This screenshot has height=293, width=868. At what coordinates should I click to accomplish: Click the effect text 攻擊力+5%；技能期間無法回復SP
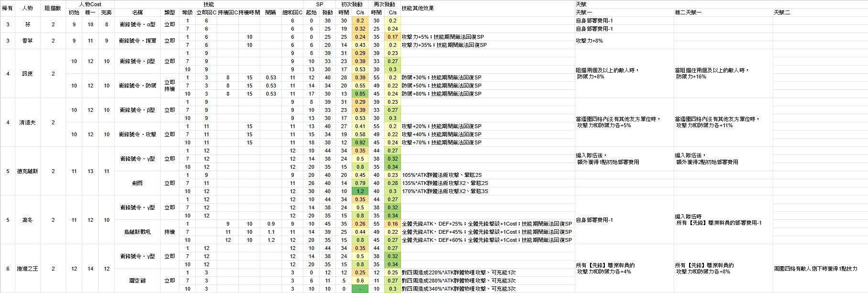pos(443,37)
